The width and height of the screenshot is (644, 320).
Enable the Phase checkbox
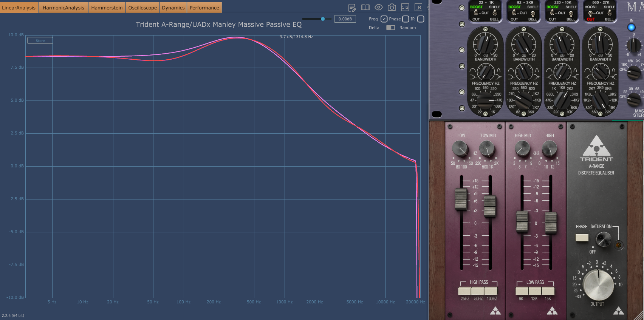click(406, 19)
